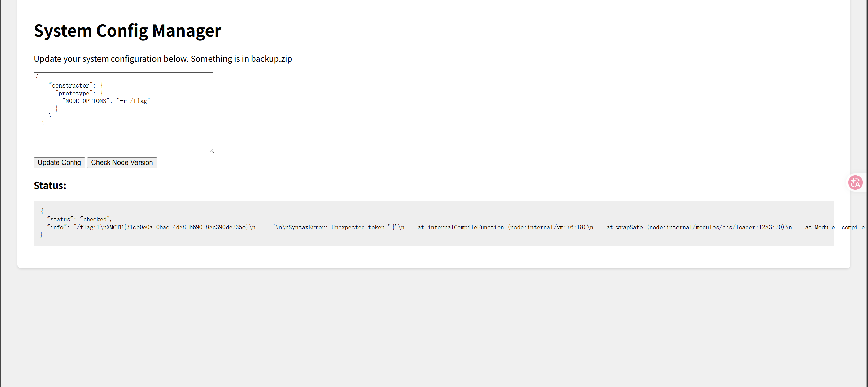Click the "status": "checked" output line

[79, 219]
